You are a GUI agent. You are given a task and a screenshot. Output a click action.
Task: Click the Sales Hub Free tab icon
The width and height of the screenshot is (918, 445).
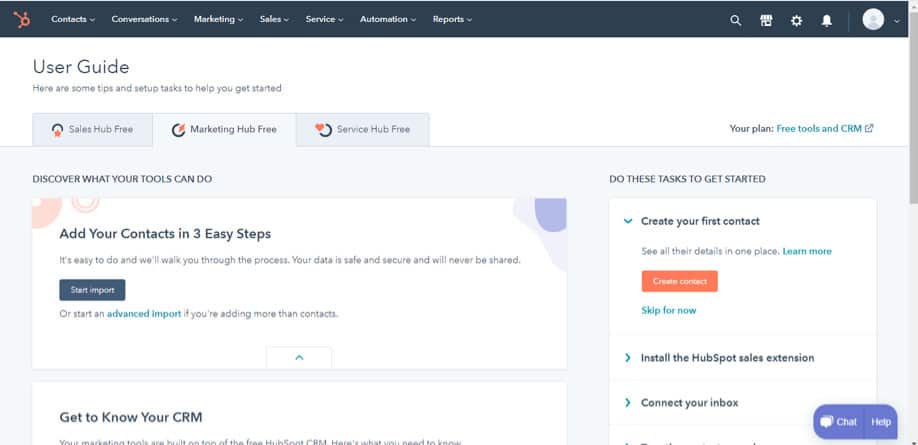(x=57, y=130)
